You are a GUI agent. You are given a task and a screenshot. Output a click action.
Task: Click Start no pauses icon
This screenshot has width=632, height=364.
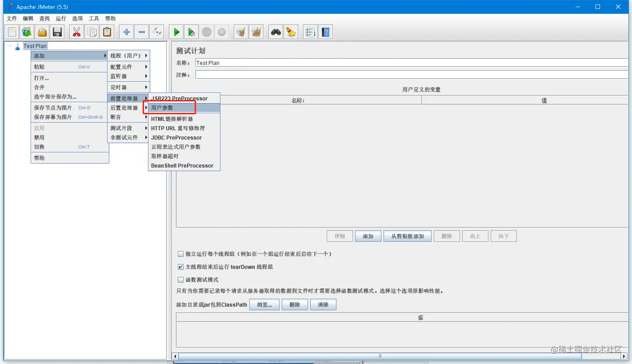[192, 32]
